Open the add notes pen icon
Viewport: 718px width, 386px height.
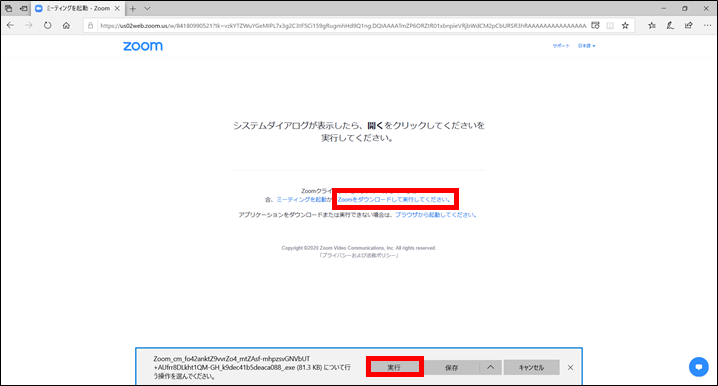tap(670, 26)
